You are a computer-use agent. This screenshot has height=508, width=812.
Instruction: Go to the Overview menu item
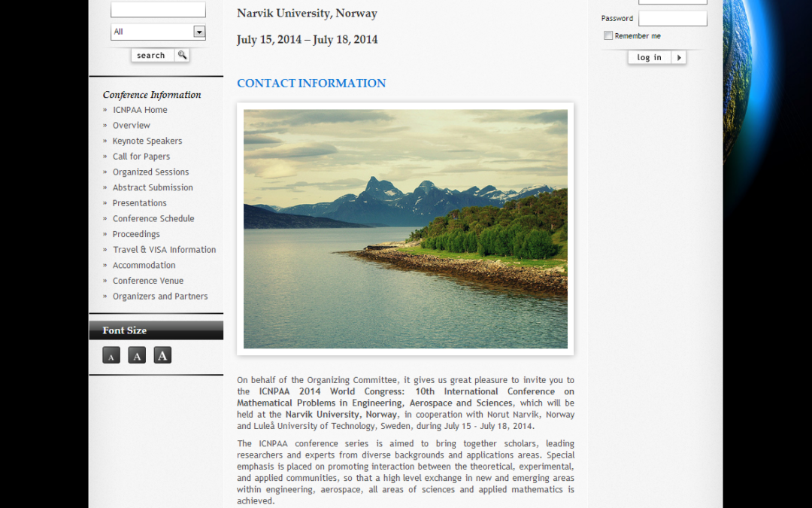132,126
